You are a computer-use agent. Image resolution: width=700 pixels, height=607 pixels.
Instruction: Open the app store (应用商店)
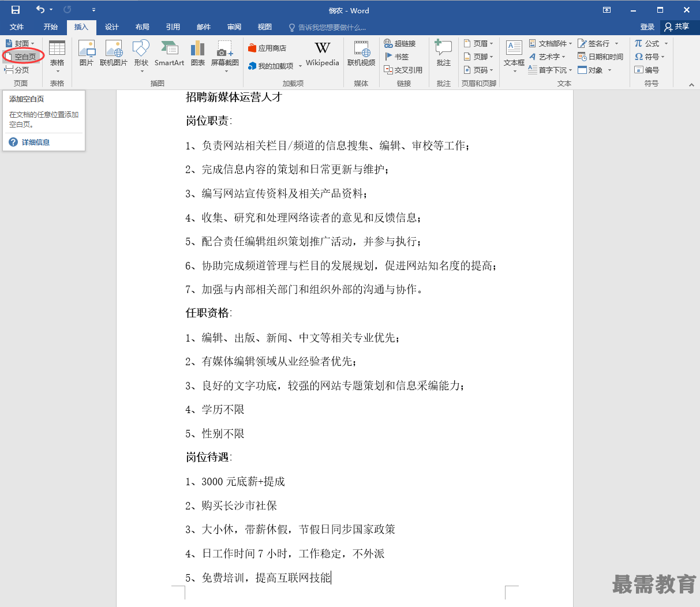[267, 48]
